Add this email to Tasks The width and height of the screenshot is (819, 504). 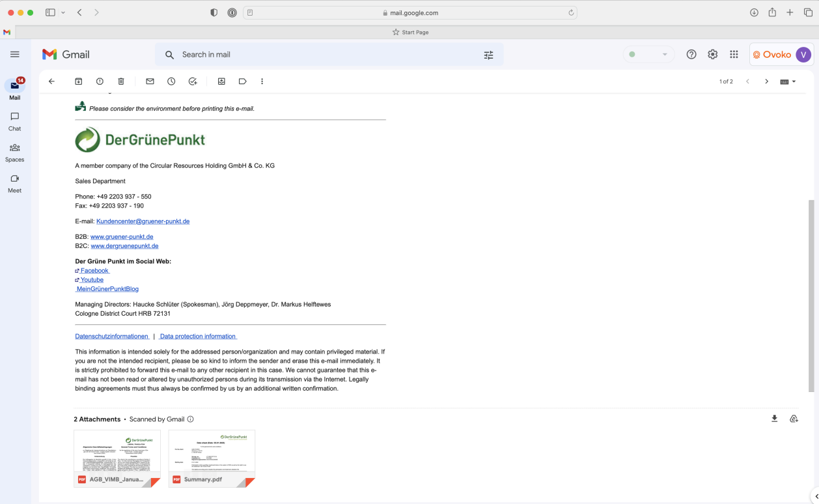(193, 81)
